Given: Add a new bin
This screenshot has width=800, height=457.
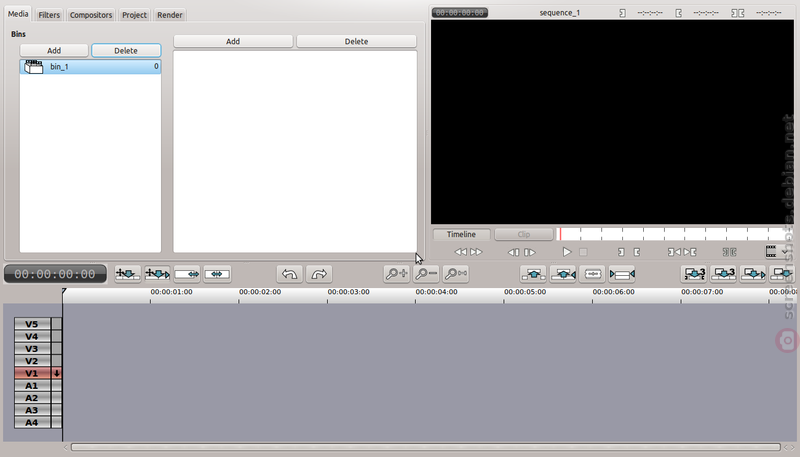Looking at the screenshot, I should (54, 50).
